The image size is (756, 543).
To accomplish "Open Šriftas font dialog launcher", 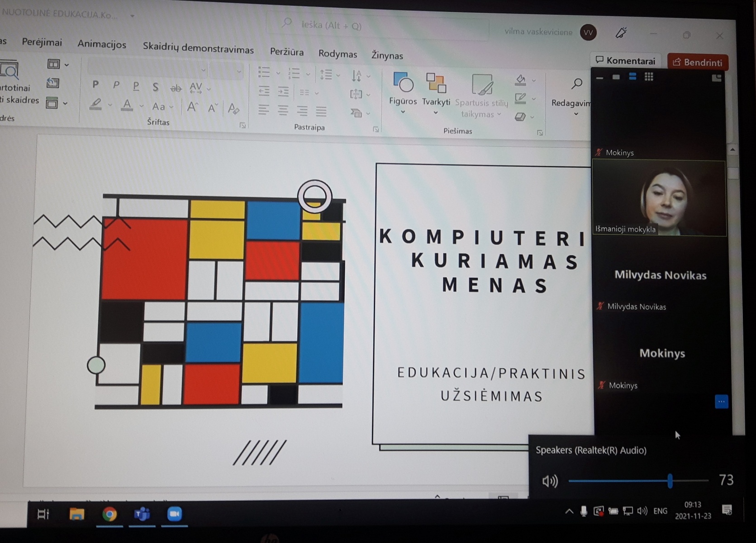I will coord(242,125).
